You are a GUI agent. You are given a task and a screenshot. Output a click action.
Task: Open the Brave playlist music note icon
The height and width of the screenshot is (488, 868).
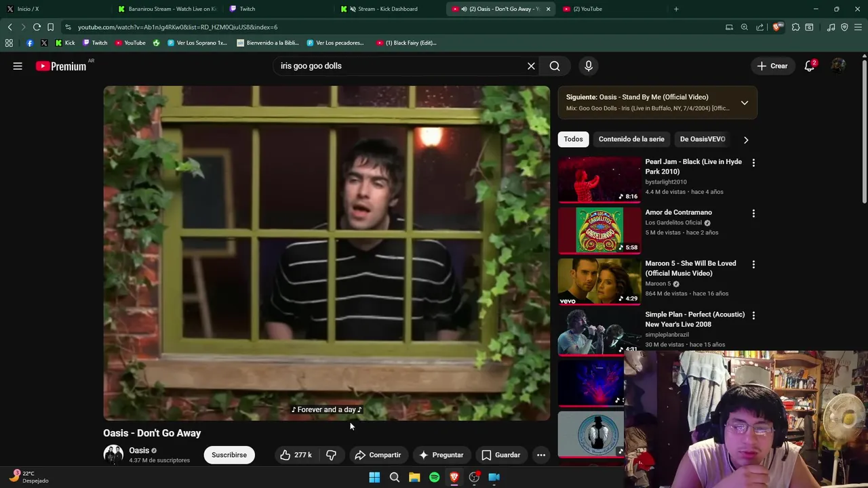831,27
